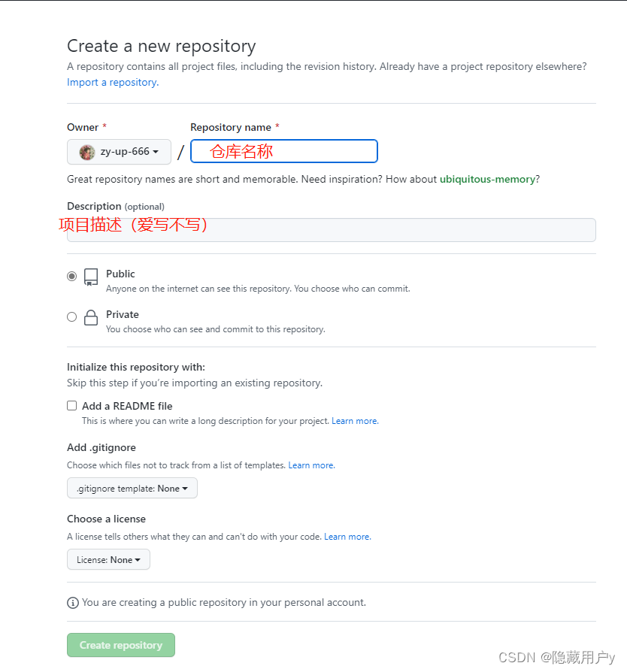This screenshot has width=627, height=672.
Task: Click the book icon beside Public
Action: point(90,277)
